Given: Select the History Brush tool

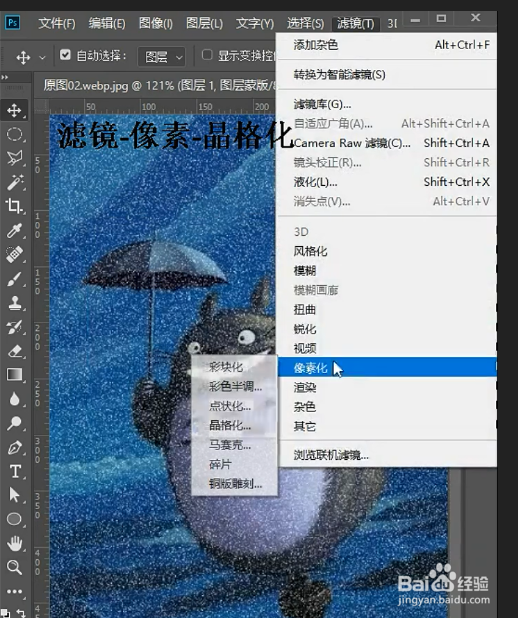Looking at the screenshot, I should click(15, 327).
